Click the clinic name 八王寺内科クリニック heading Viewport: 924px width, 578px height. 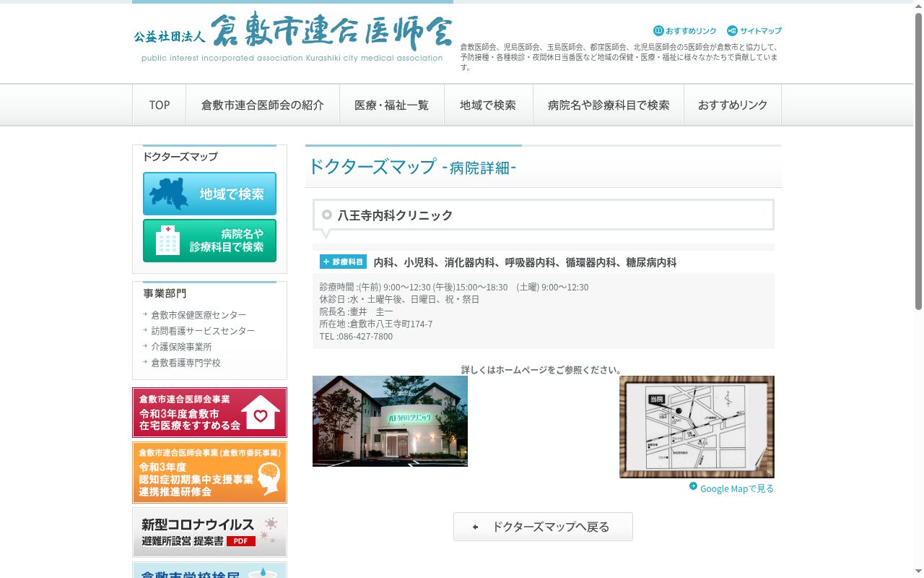395,215
